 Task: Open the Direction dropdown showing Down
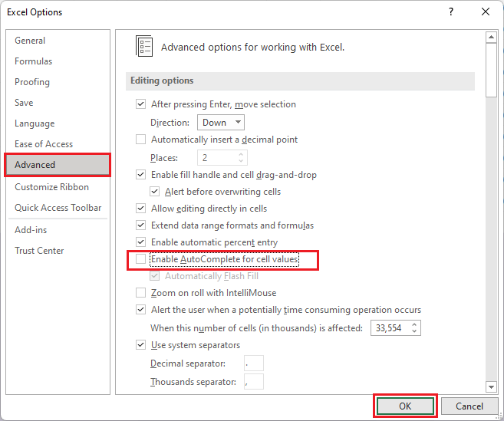click(x=220, y=123)
